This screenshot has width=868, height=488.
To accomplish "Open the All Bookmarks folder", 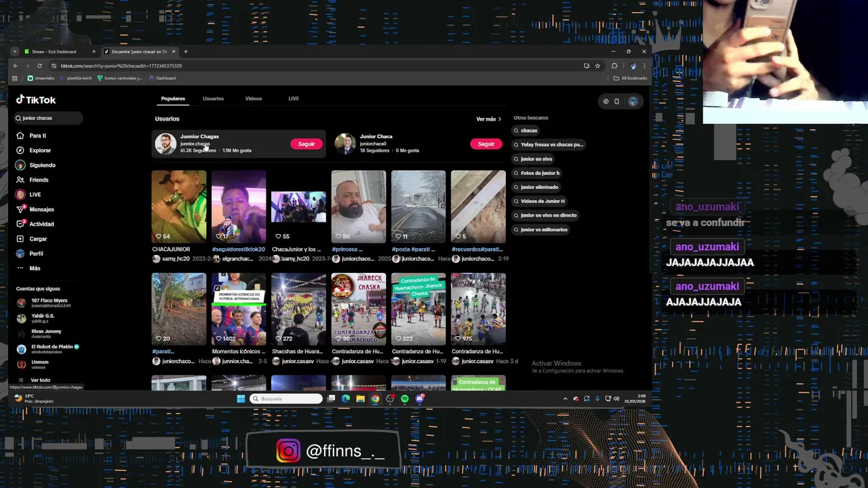I will 630,78.
